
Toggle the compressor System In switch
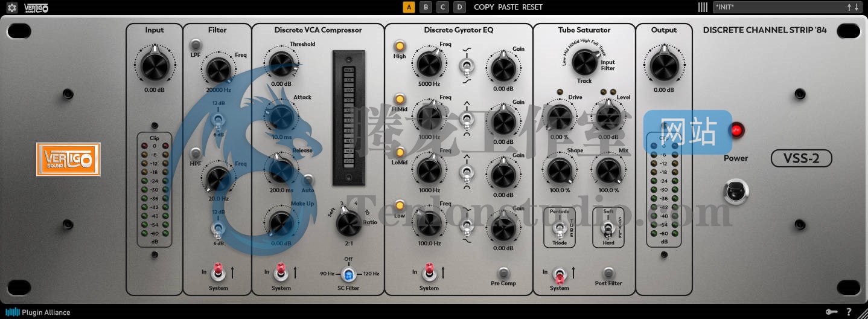(x=281, y=272)
